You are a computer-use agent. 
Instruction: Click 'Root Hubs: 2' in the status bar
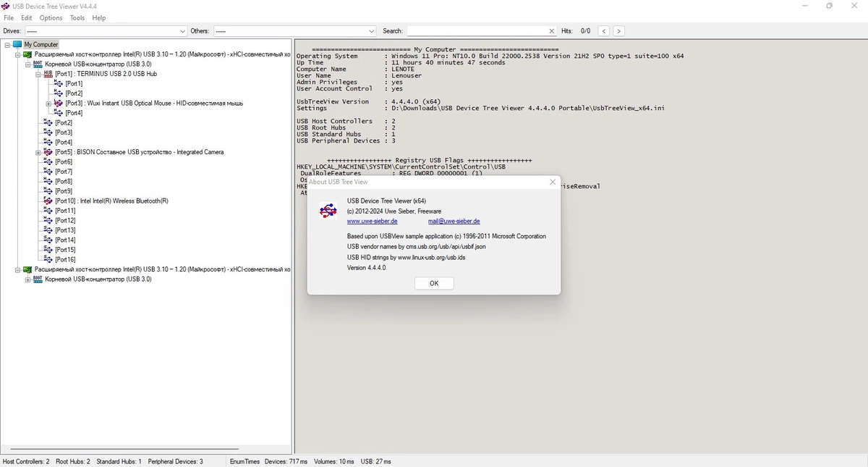click(x=73, y=461)
